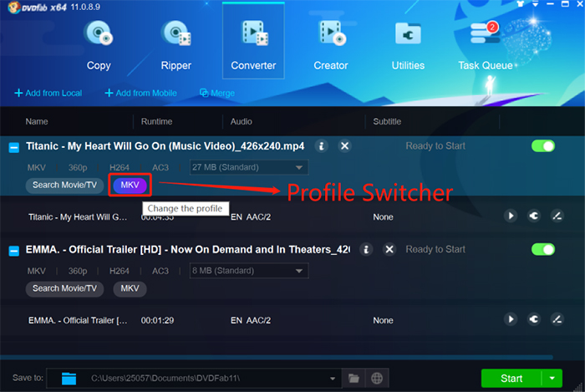Click Search Movie/TV for Titanic
Image resolution: width=585 pixels, height=392 pixels.
pos(64,185)
